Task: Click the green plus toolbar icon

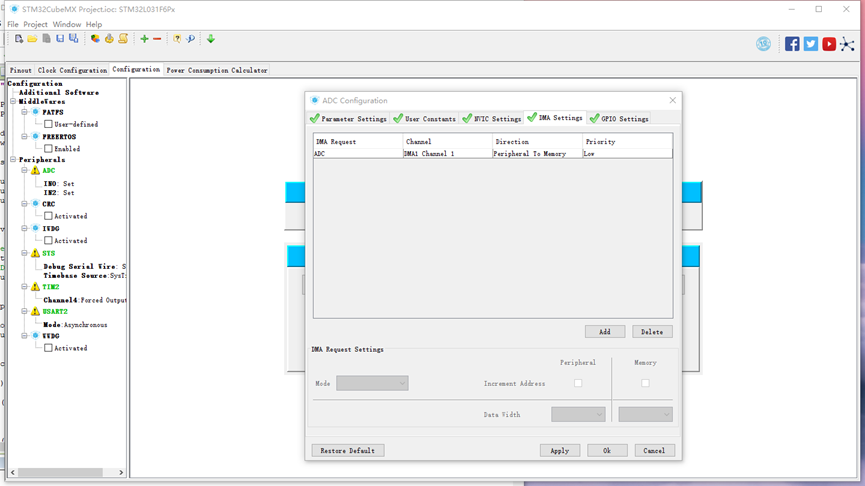Action: (x=145, y=39)
